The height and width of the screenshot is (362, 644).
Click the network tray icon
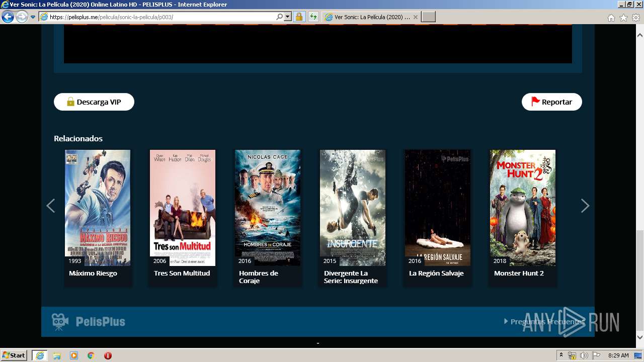(x=572, y=355)
